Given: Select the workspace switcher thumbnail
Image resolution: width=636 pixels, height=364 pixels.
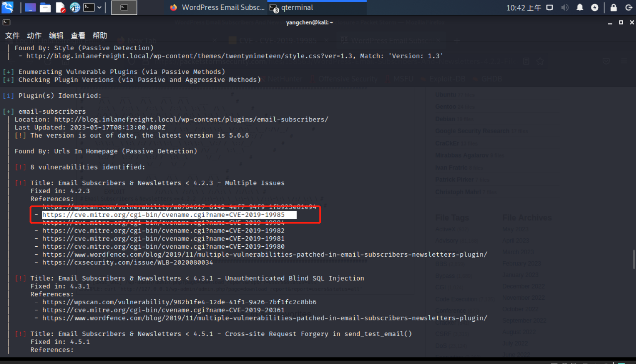Looking at the screenshot, I should click(x=124, y=7).
